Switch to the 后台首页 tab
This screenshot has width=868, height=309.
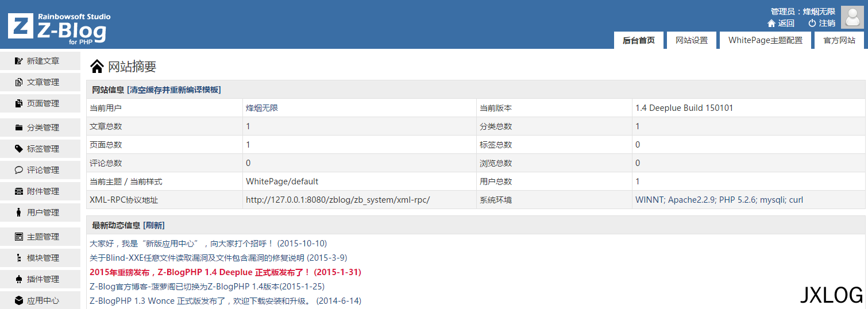(639, 40)
